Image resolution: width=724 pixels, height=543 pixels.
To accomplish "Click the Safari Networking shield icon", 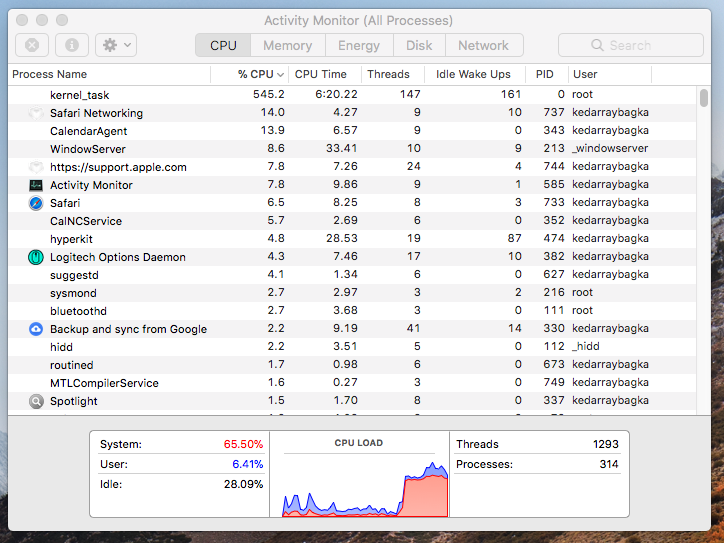I will click(36, 113).
